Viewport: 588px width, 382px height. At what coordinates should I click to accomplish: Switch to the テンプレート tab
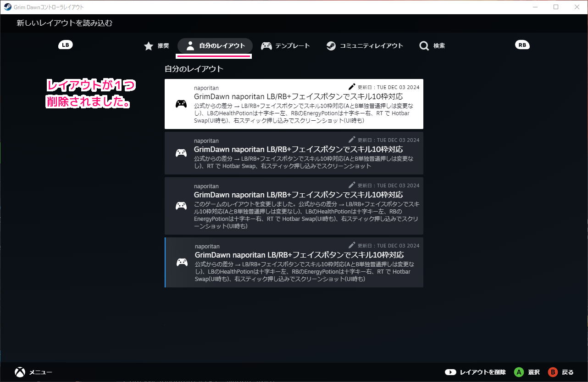pyautogui.click(x=285, y=46)
